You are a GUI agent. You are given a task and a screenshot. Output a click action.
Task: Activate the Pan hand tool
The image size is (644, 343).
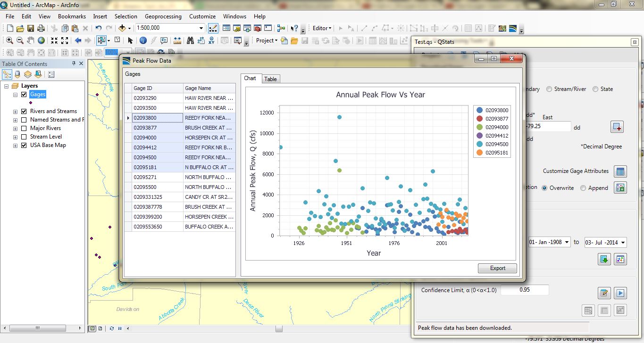pyautogui.click(x=31, y=41)
